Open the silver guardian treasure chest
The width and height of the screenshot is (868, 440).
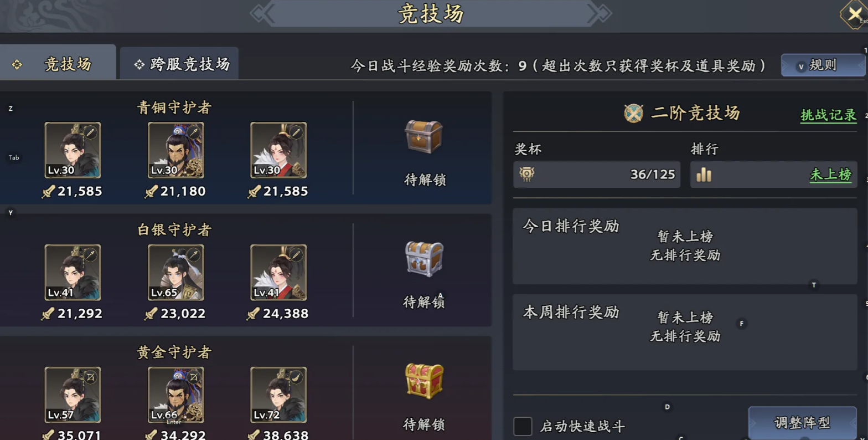tap(423, 259)
